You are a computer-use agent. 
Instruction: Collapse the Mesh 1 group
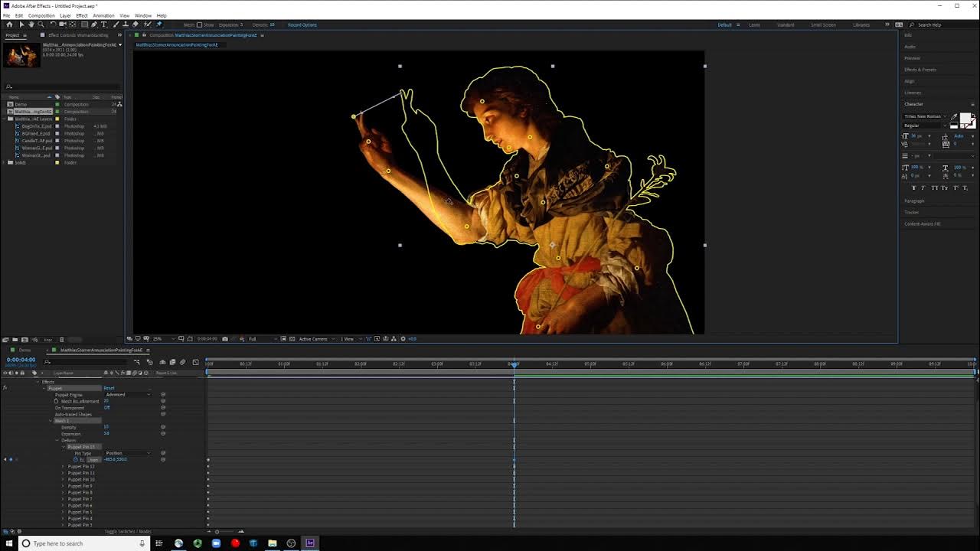(x=51, y=420)
